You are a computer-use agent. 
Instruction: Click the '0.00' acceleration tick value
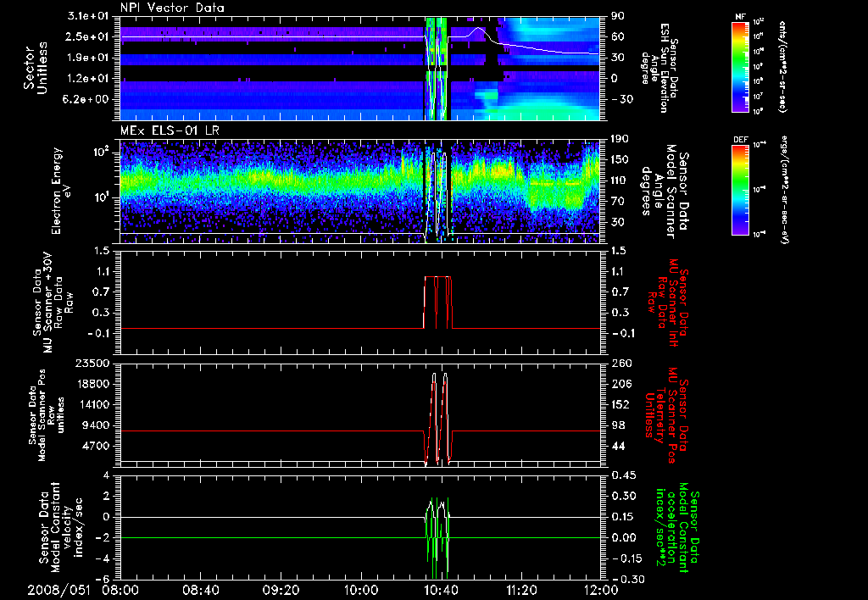(x=623, y=538)
